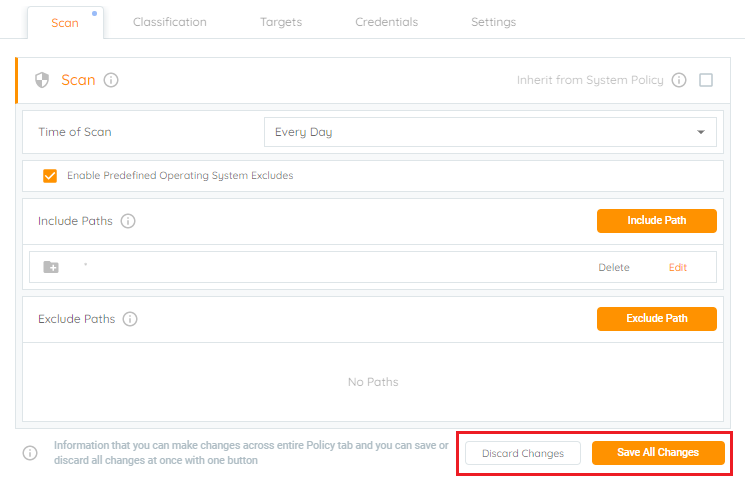Switch to the Classification tab

coord(170,22)
